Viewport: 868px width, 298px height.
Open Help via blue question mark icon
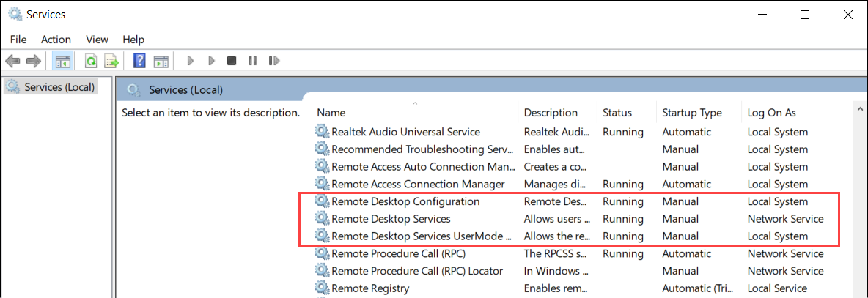pyautogui.click(x=139, y=61)
